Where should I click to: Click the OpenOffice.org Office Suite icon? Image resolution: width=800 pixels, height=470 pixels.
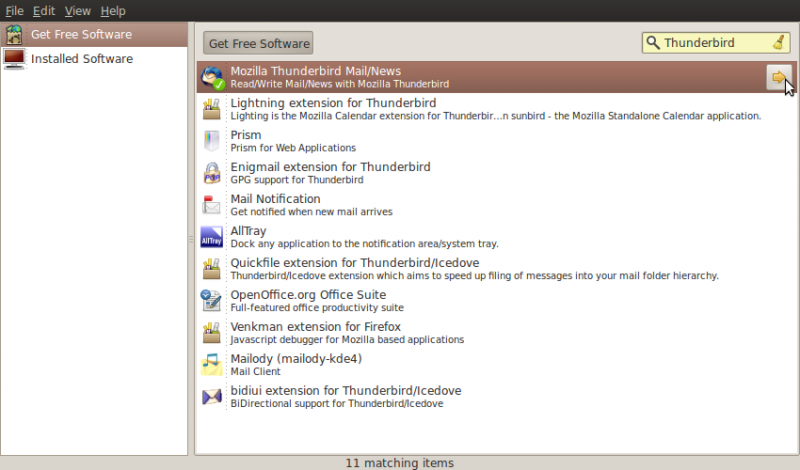click(211, 301)
